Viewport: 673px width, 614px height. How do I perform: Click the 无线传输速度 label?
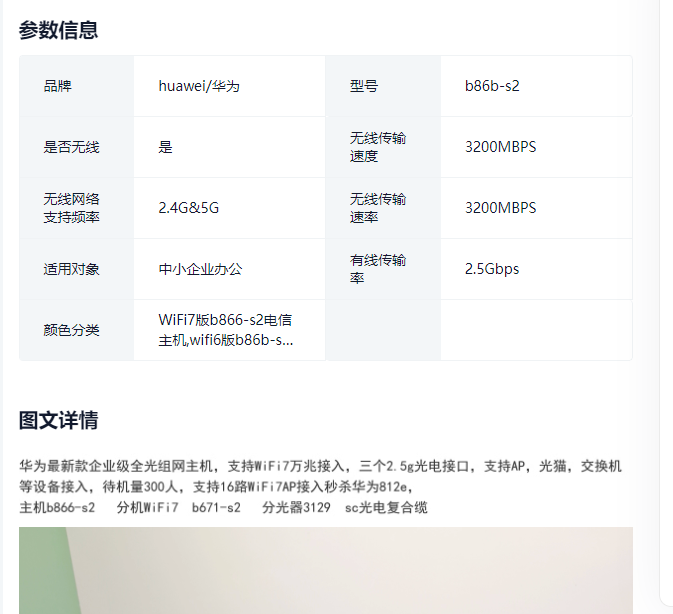[x=378, y=147]
